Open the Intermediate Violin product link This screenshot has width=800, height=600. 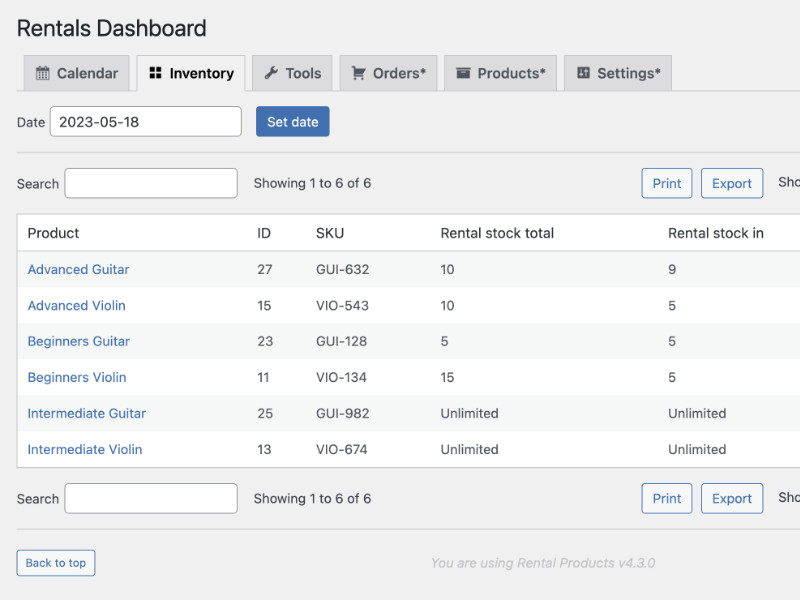(x=85, y=449)
